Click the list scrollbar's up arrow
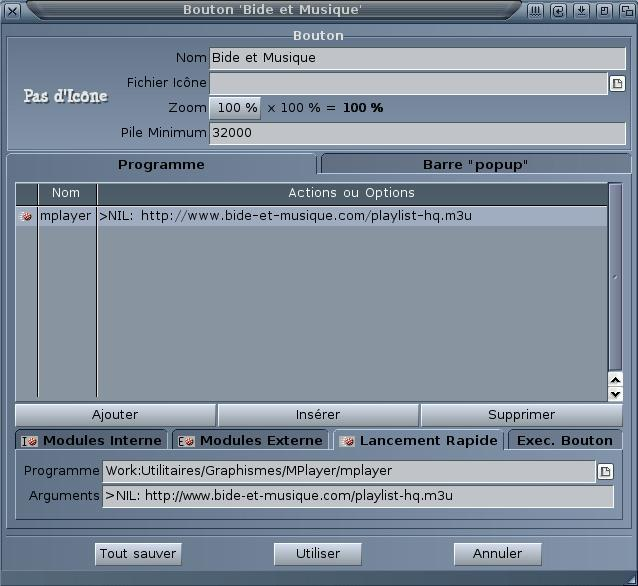 click(615, 380)
